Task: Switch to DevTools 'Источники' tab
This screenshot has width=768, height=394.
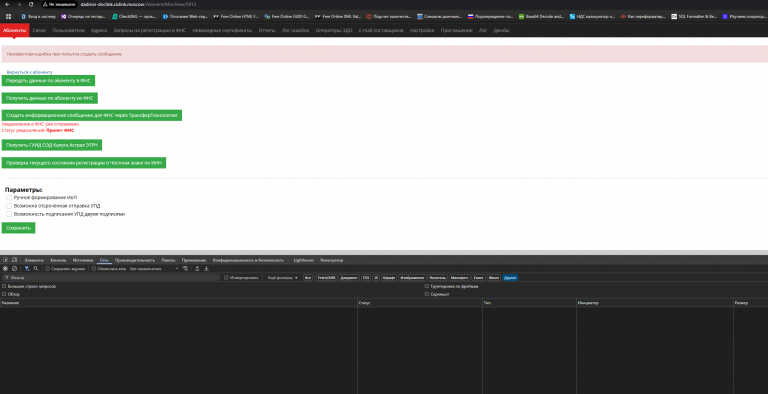Action: tap(83, 260)
